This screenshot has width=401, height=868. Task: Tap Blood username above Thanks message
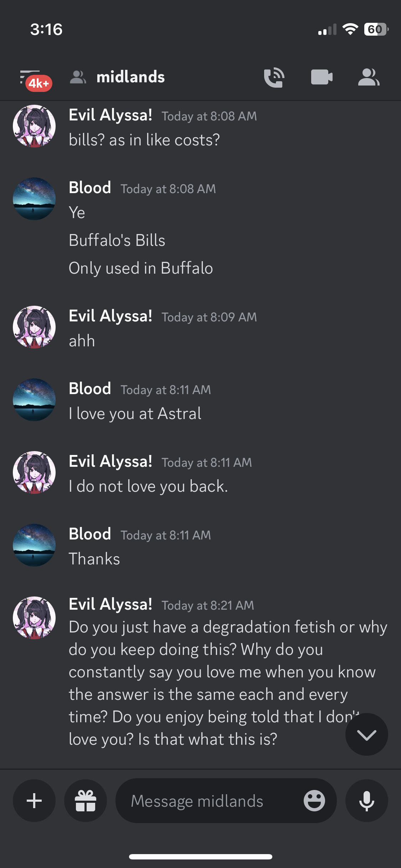[90, 534]
